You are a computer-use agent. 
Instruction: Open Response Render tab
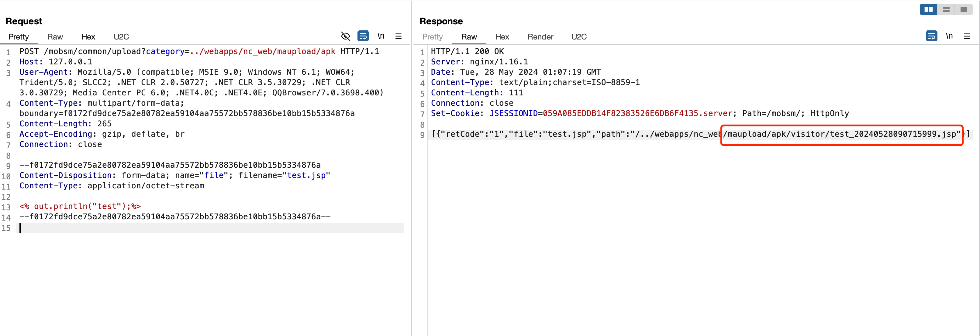540,37
